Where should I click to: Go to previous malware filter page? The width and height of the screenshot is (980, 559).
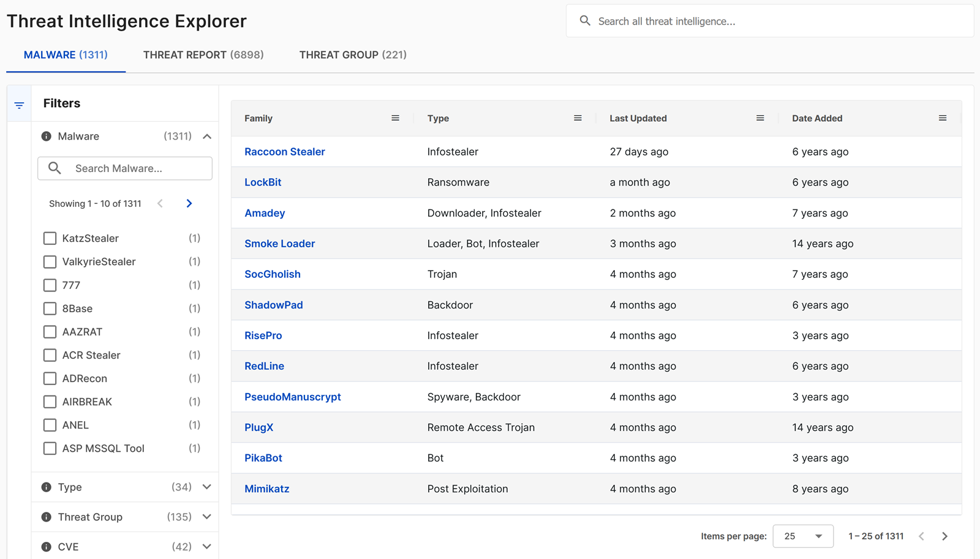160,203
